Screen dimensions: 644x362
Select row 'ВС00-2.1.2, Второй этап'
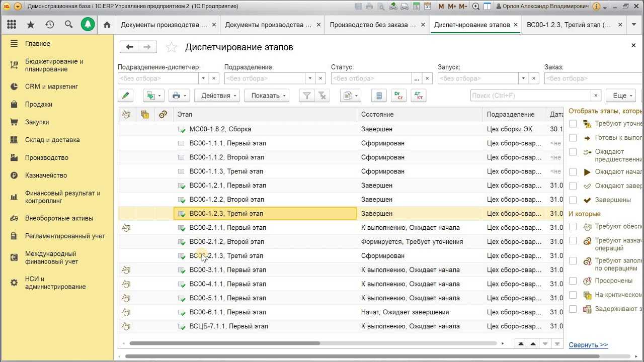[x=341, y=242]
